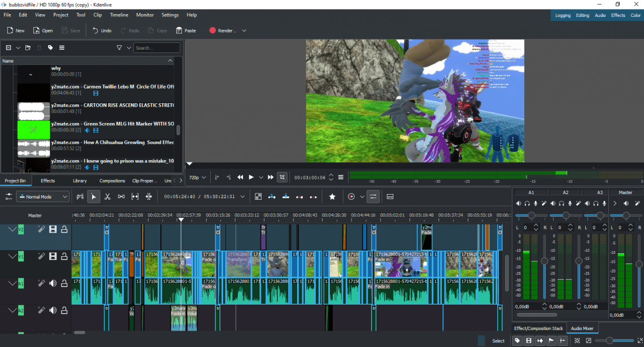The image size is (644, 347).
Task: Mute the A2 audio track
Action: coord(53,310)
